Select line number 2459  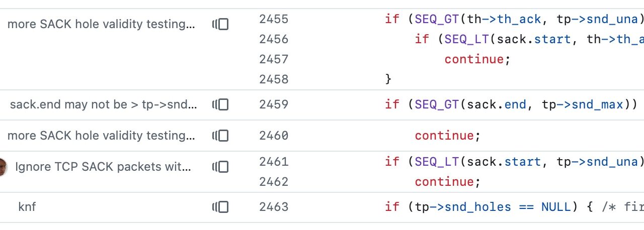pyautogui.click(x=274, y=104)
